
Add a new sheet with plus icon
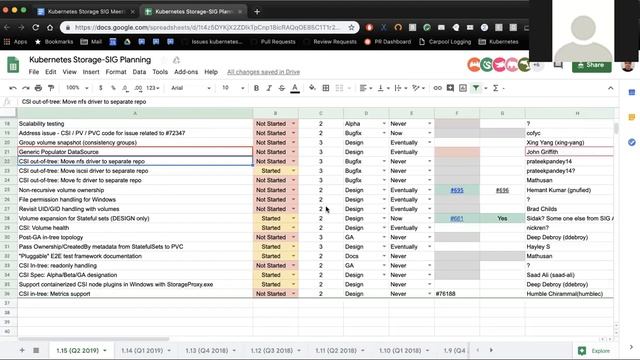[22, 350]
